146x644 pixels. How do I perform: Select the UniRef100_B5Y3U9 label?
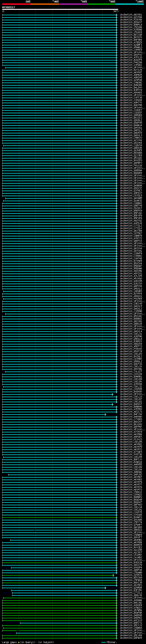(x=131, y=578)
